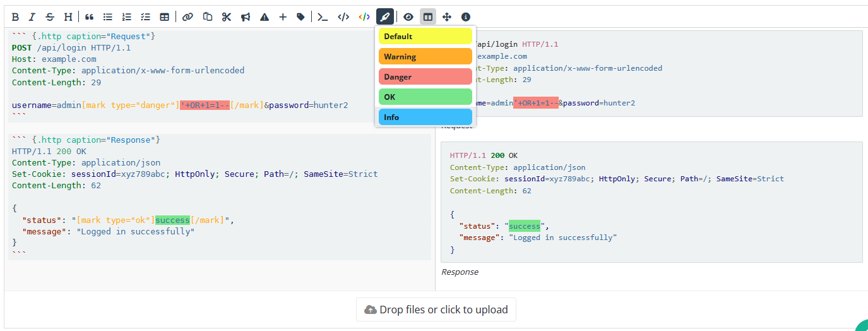Image resolution: width=868 pixels, height=331 pixels.
Task: Pick the blue Info highlight color
Action: pos(425,117)
